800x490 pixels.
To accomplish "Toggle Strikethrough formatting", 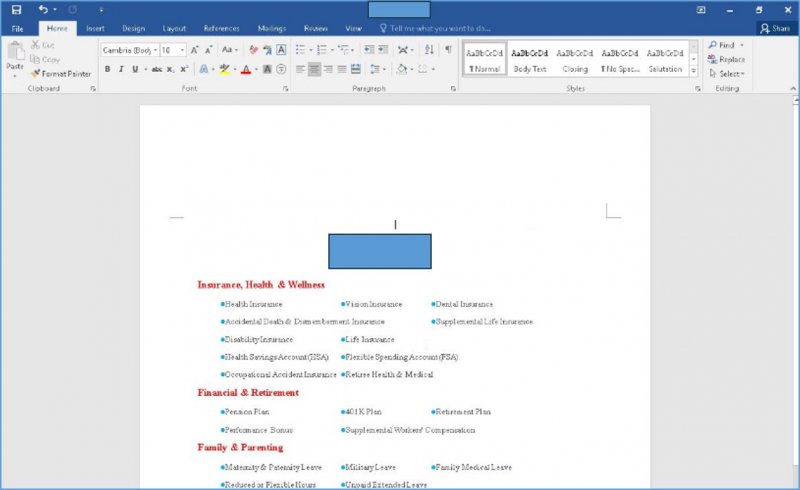I will click(x=156, y=69).
